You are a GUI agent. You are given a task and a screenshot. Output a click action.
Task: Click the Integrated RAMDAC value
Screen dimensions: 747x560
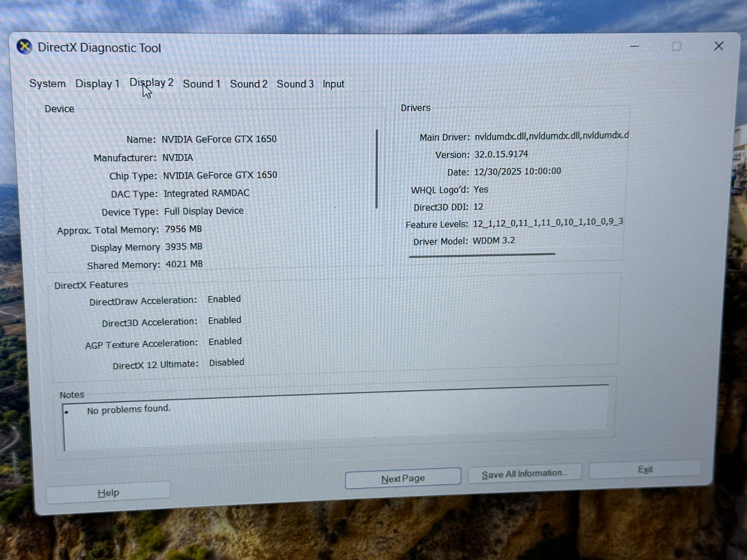coord(206,193)
